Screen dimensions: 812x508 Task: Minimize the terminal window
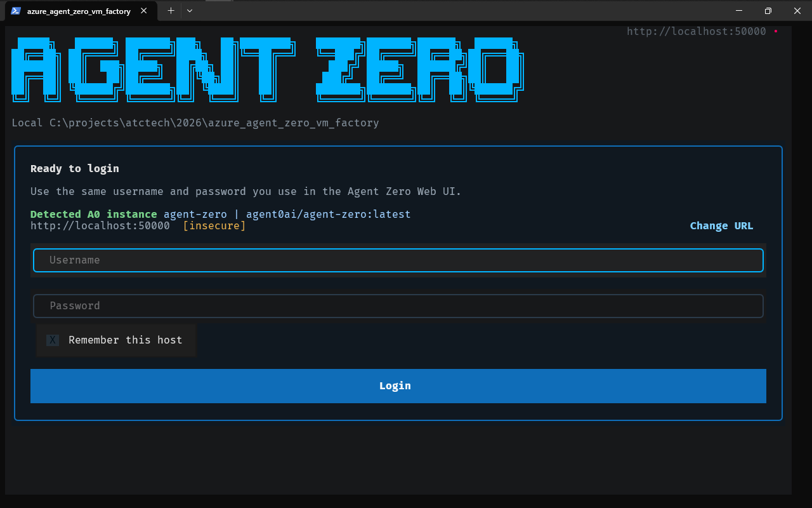pyautogui.click(x=739, y=11)
